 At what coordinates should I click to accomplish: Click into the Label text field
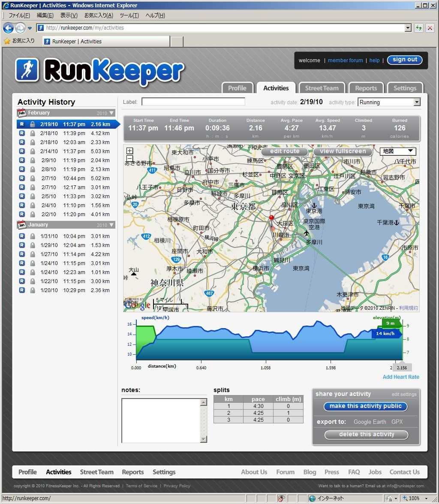click(x=193, y=102)
